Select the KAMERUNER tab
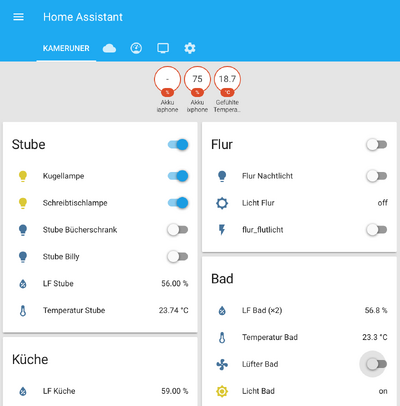This screenshot has width=400, height=406. [66, 48]
